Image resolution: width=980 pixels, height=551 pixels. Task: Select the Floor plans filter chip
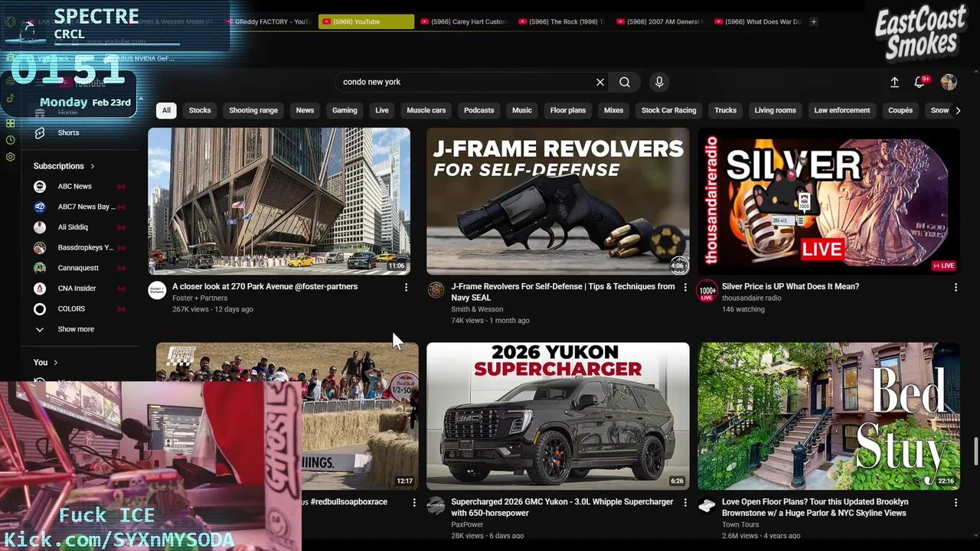[568, 110]
